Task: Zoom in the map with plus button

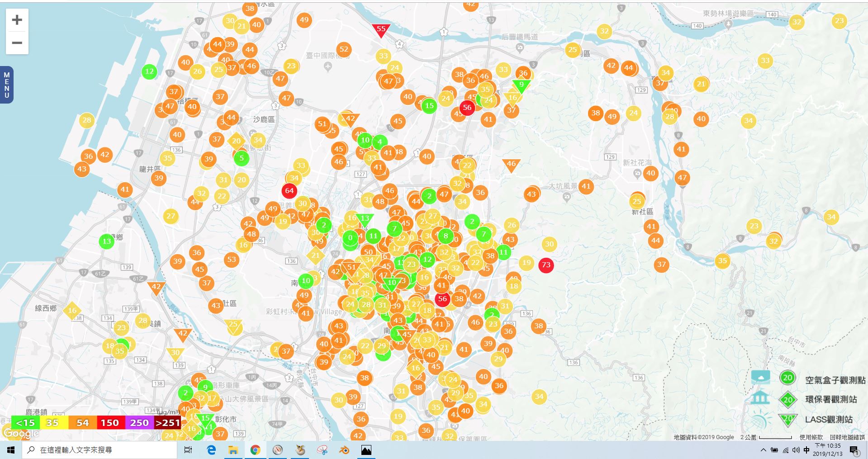Action: click(x=17, y=20)
